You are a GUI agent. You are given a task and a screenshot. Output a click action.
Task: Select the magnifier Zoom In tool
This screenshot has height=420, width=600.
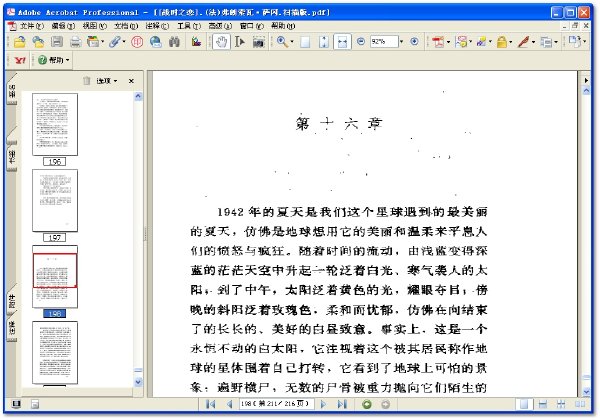click(282, 42)
